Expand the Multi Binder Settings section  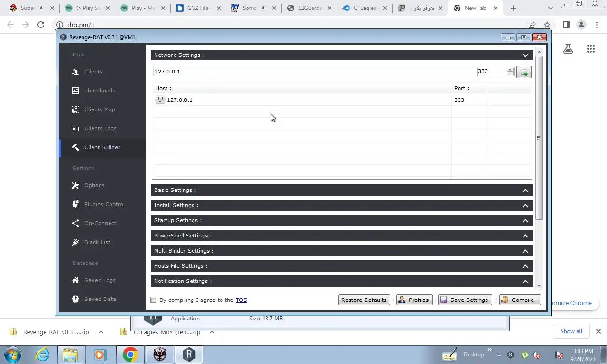(x=525, y=251)
